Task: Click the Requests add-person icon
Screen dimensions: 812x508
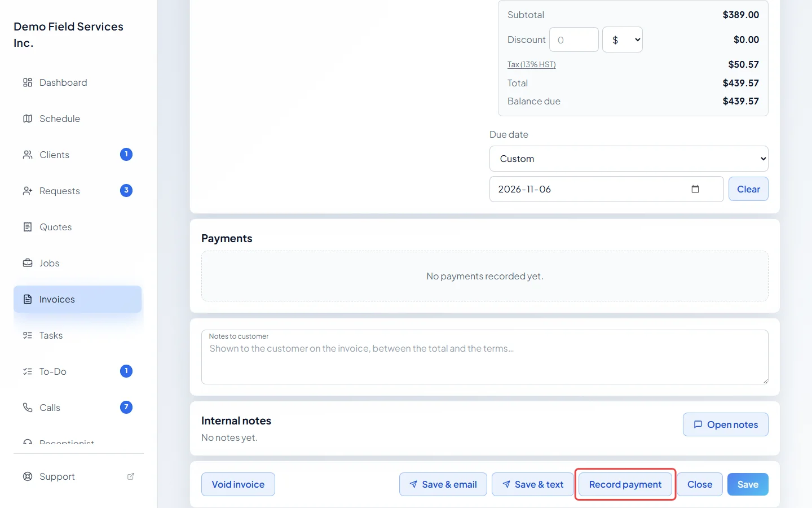Action: (x=28, y=191)
